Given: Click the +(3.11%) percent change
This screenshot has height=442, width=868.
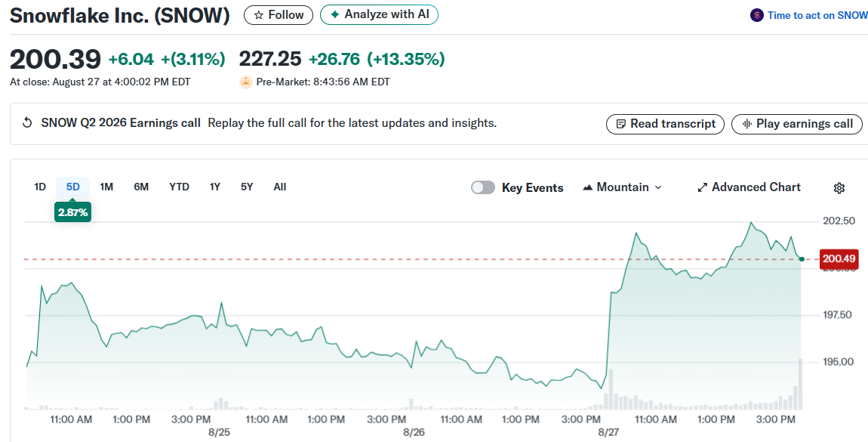Looking at the screenshot, I should click(x=193, y=59).
